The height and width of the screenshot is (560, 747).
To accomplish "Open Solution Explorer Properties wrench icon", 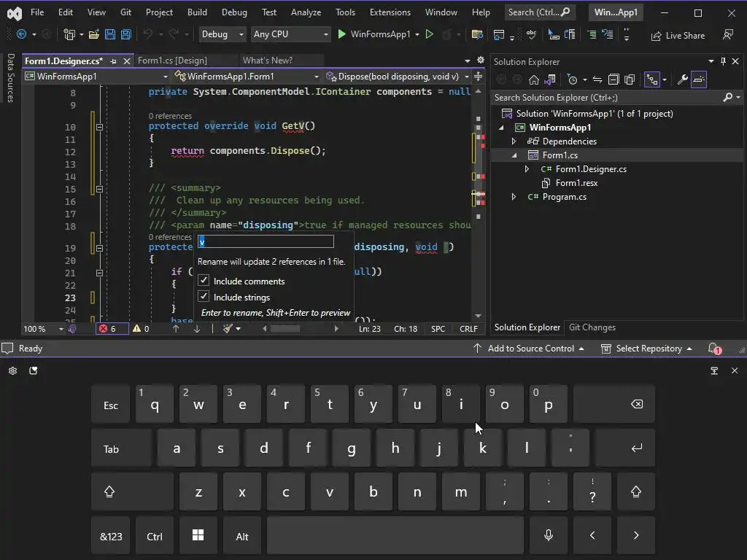I will pos(683,79).
